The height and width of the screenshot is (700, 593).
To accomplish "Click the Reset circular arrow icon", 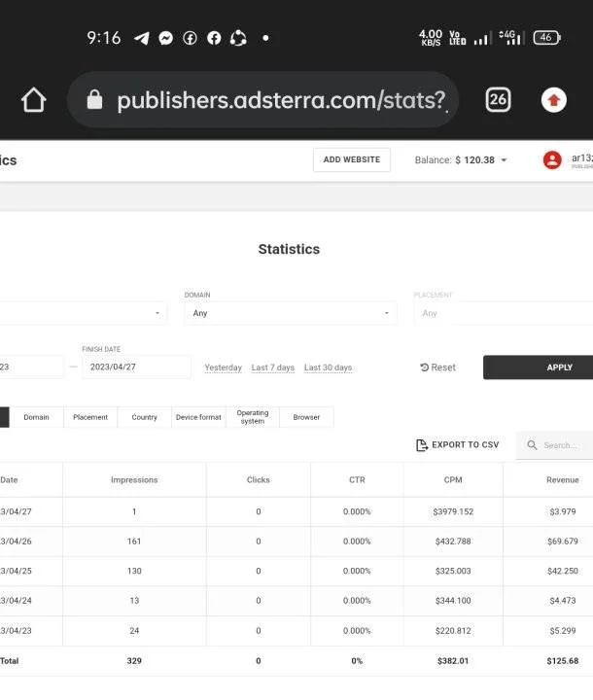I will 424,367.
